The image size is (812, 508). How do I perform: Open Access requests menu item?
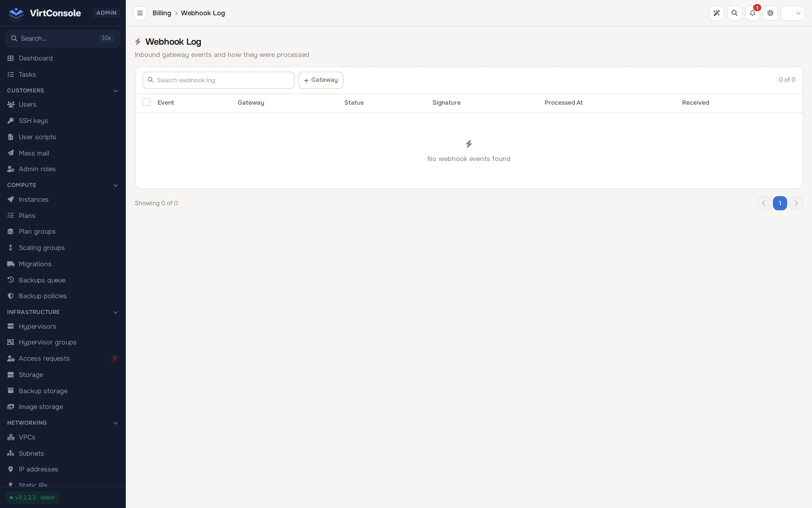coord(63,358)
